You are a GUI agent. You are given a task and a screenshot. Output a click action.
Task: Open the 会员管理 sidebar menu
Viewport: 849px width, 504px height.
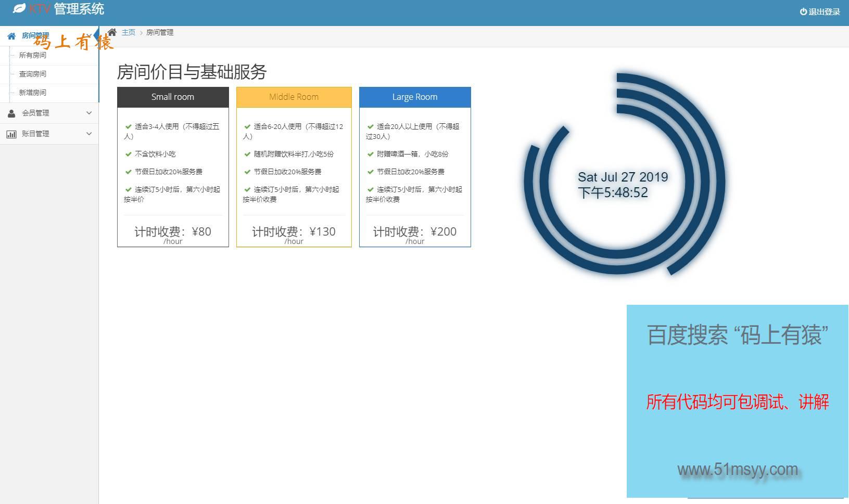pos(49,113)
